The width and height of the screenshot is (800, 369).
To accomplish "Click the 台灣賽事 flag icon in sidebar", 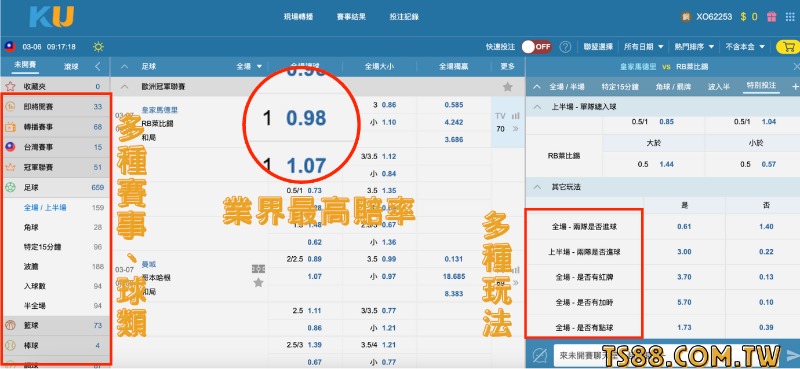I will click(x=10, y=147).
